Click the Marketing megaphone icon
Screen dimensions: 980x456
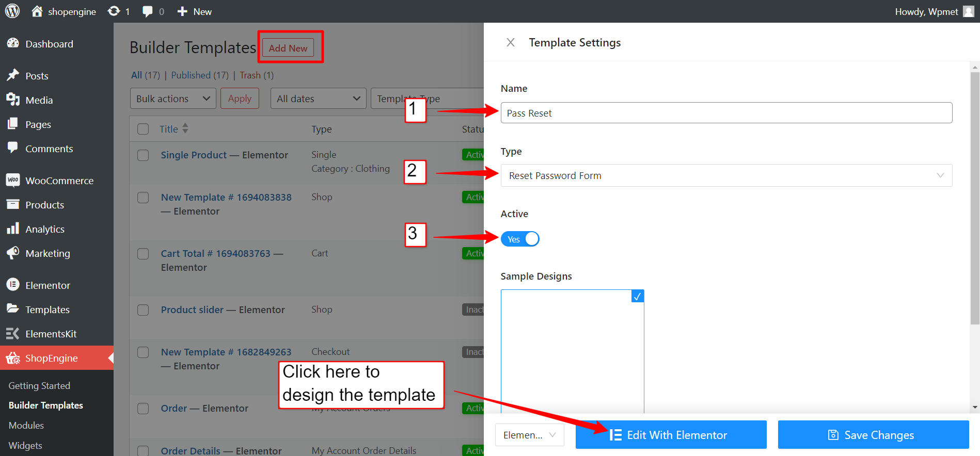pos(13,253)
